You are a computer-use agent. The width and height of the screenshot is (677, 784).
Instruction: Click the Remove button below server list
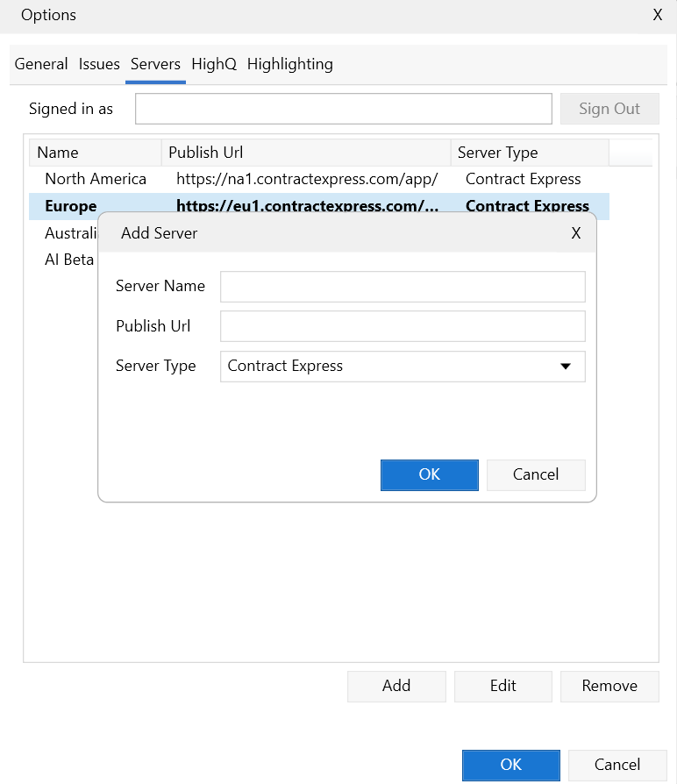click(609, 686)
